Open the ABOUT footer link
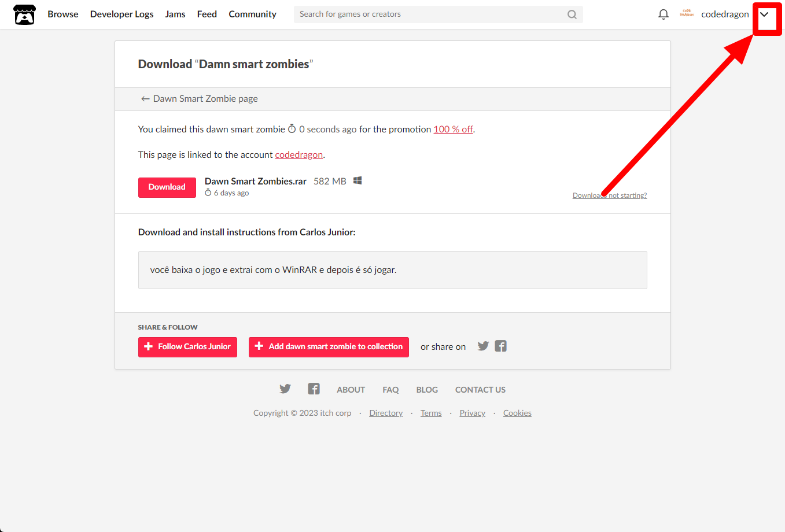The width and height of the screenshot is (785, 532). (351, 390)
